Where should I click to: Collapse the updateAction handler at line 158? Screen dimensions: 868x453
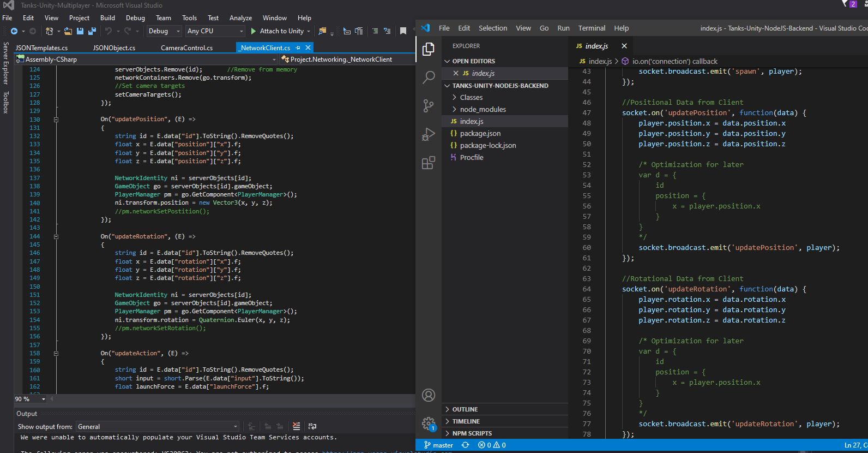click(56, 353)
